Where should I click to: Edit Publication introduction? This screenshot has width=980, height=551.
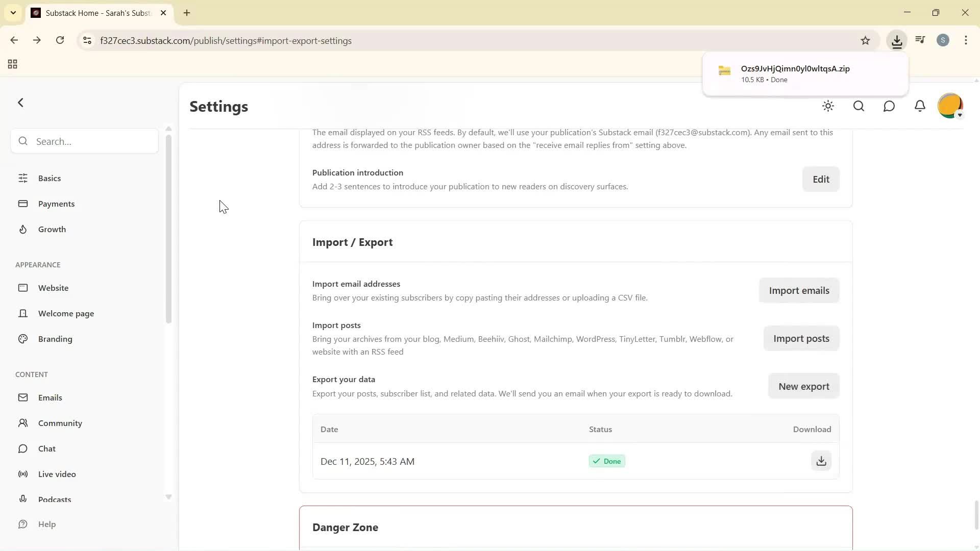820,179
